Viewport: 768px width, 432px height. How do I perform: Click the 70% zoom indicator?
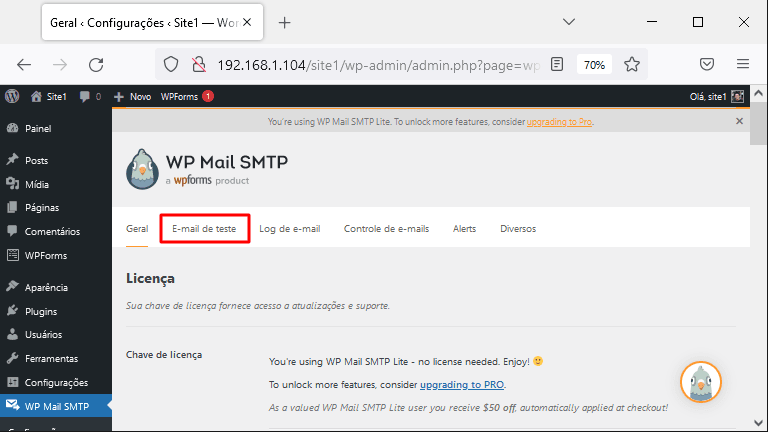tap(594, 65)
